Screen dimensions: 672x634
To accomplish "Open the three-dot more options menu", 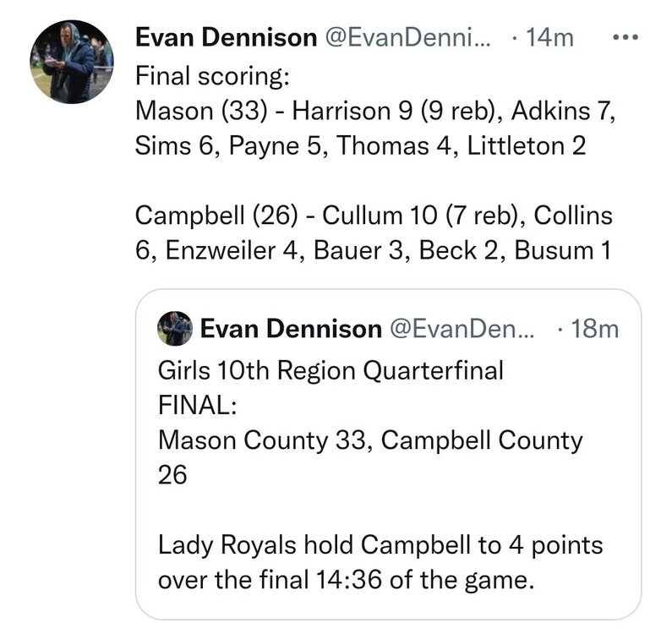I will coord(626,38).
